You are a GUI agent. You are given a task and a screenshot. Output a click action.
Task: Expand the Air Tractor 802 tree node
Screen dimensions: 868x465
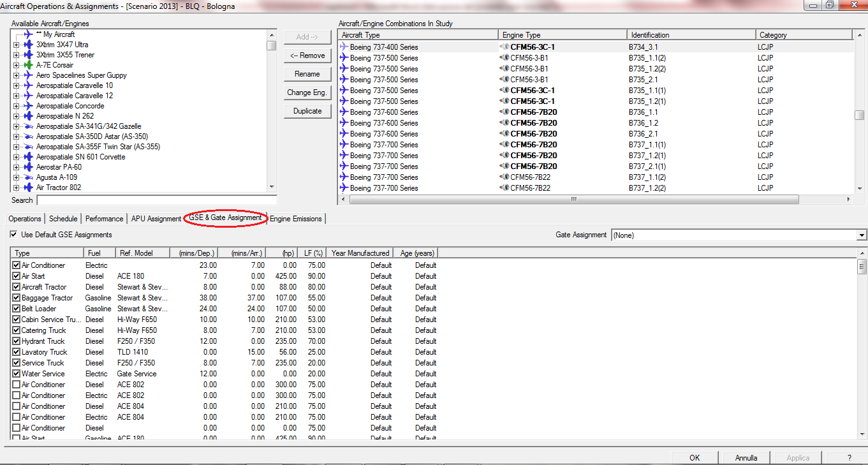pyautogui.click(x=16, y=188)
